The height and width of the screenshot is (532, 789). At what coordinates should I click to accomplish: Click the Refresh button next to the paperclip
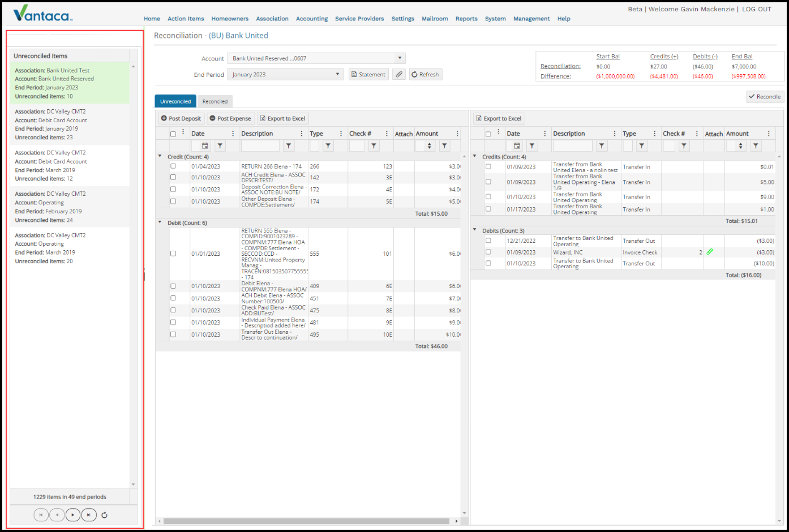pyautogui.click(x=425, y=74)
